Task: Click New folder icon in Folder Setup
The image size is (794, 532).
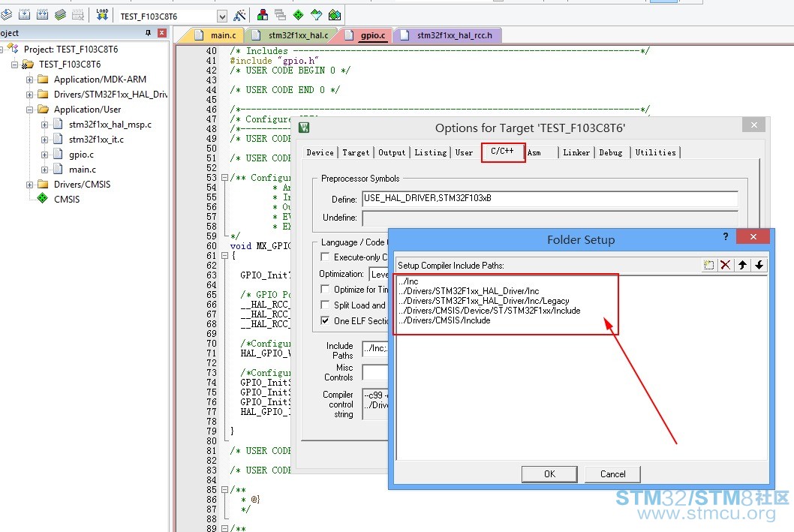Action: coord(708,265)
